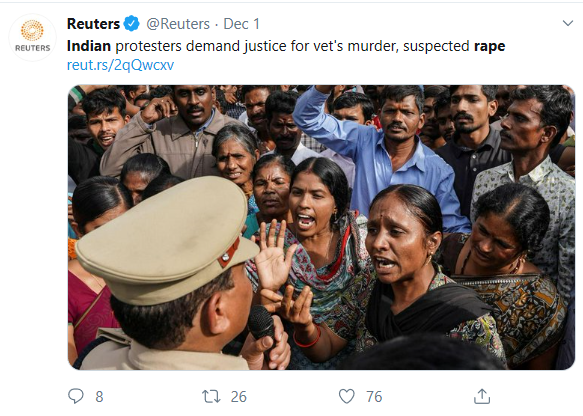Click the bold word rape in tweet
Screen dimensions: 583x416
point(490,47)
